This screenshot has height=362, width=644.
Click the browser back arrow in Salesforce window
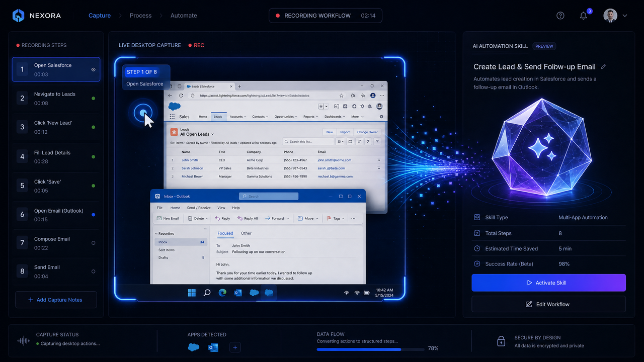click(x=170, y=96)
